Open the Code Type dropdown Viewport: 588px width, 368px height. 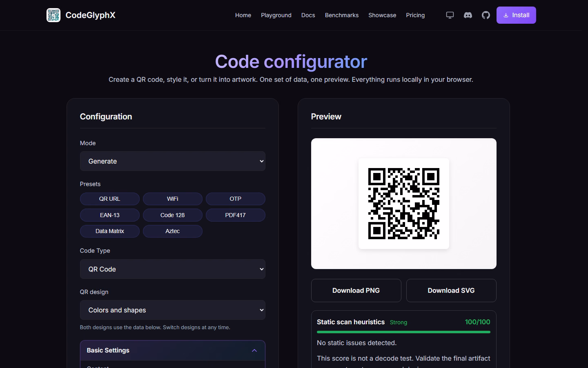tap(173, 269)
